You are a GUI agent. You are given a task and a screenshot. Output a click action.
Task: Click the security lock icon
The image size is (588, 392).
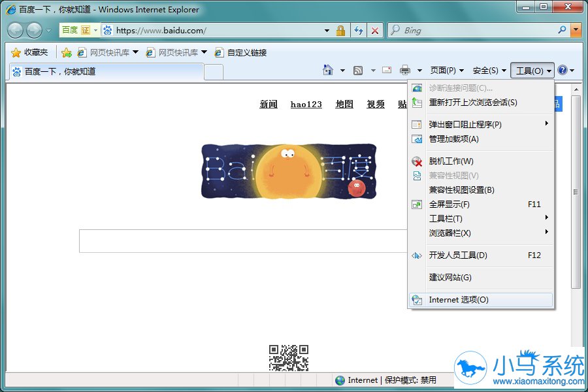pyautogui.click(x=340, y=31)
